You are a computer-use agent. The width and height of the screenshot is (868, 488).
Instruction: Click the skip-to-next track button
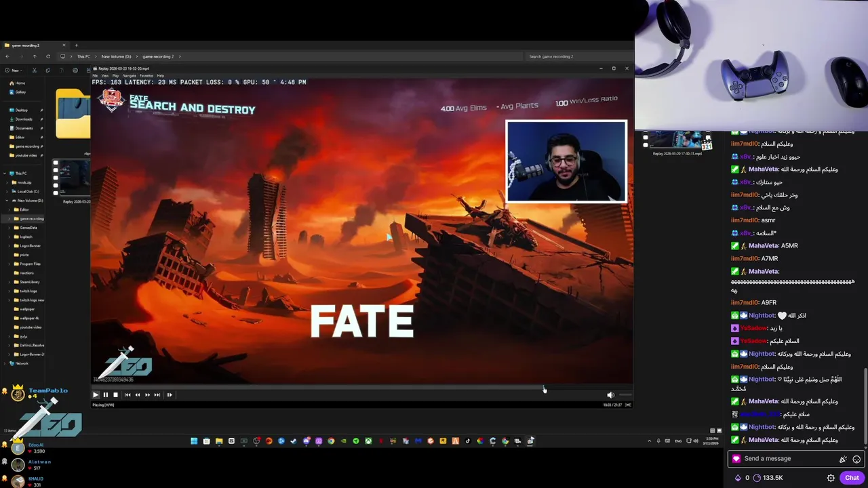157,394
